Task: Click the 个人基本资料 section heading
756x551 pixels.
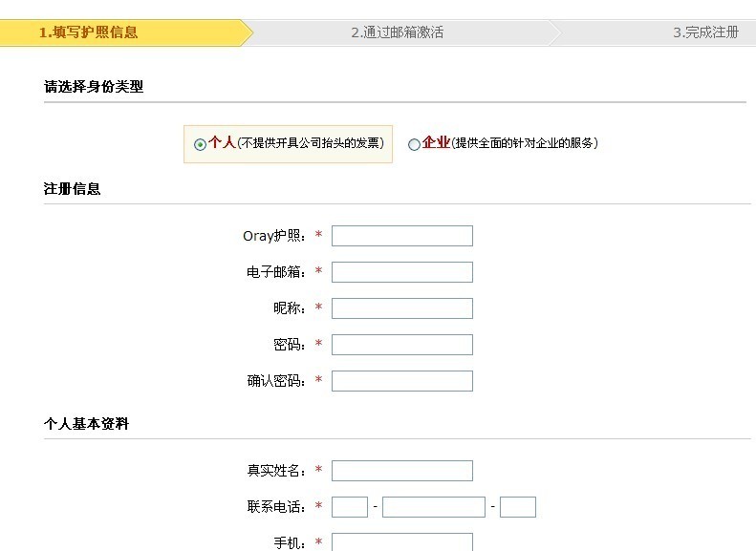Action: [x=86, y=424]
